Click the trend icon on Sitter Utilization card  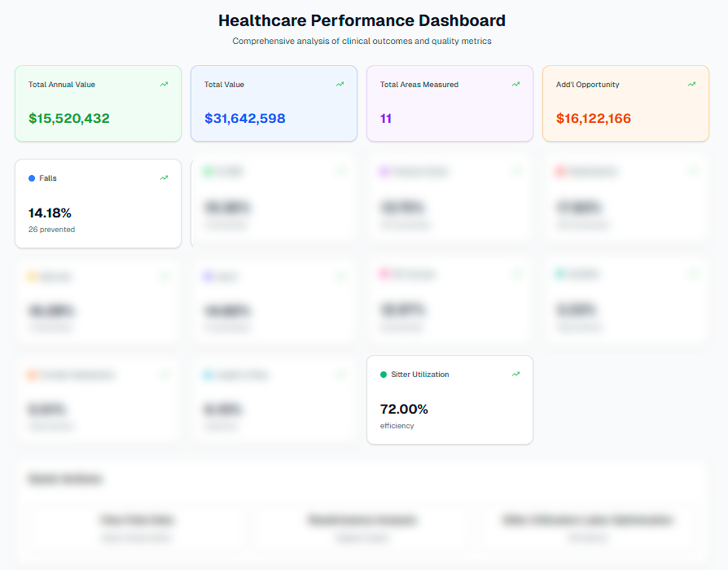(515, 374)
